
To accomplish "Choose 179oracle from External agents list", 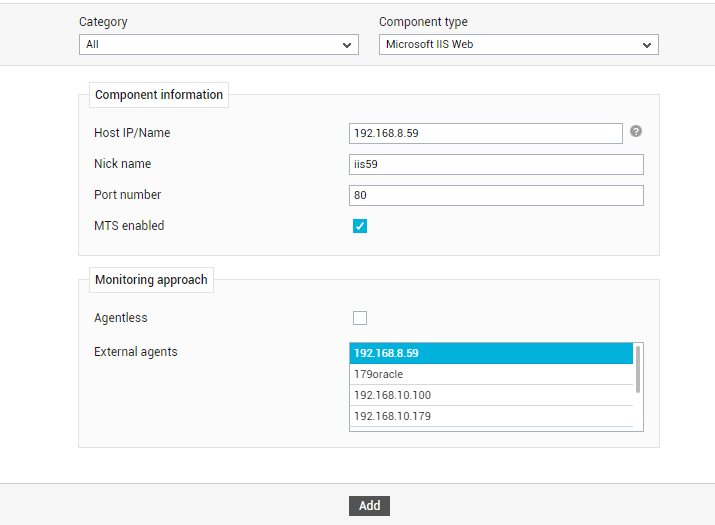I will 491,374.
